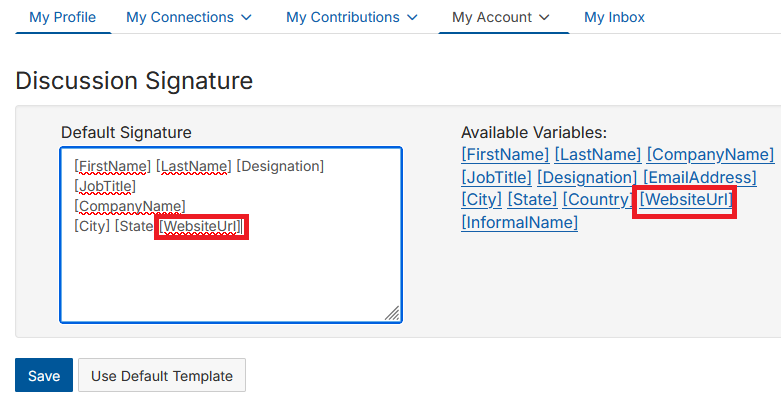Insert the [LastName] available variable
This screenshot has height=407, width=781.
click(597, 155)
